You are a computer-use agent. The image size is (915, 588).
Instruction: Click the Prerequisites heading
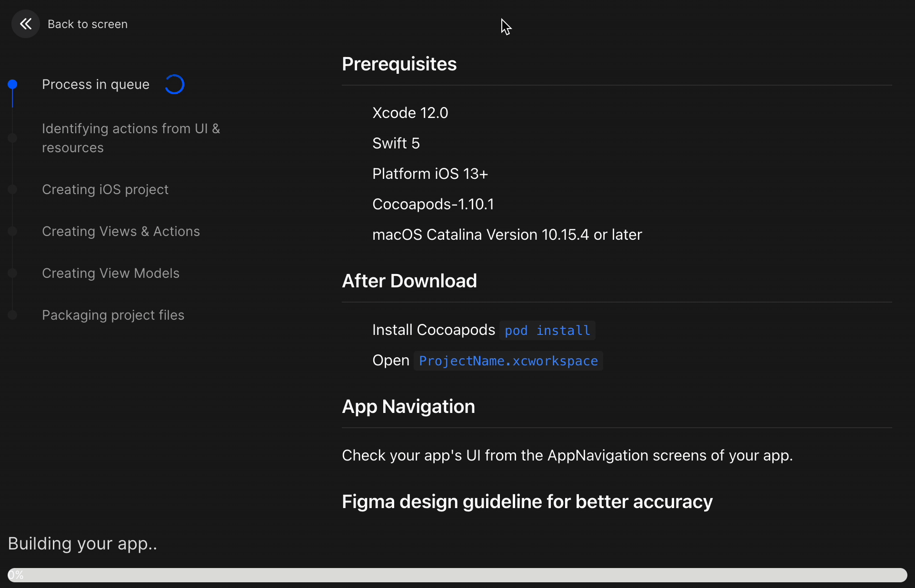pos(399,64)
